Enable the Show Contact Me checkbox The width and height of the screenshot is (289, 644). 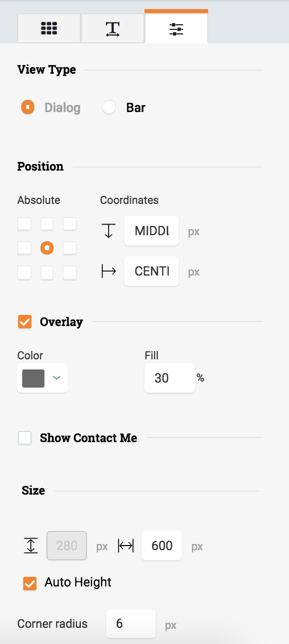point(25,438)
